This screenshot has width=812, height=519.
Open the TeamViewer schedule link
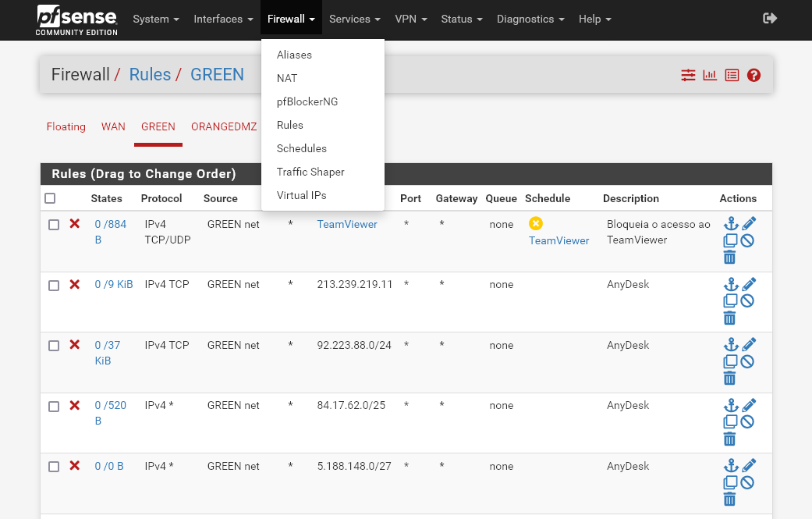pos(558,240)
